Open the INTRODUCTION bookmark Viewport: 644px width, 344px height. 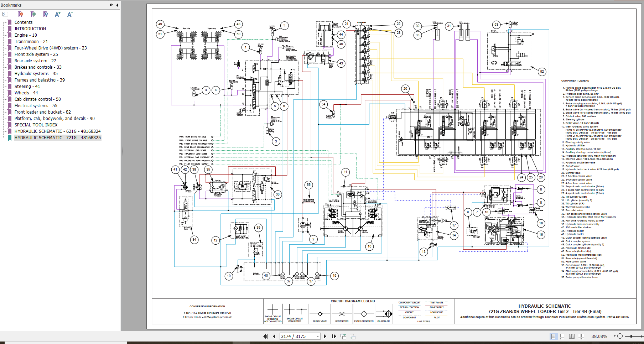[x=30, y=29]
